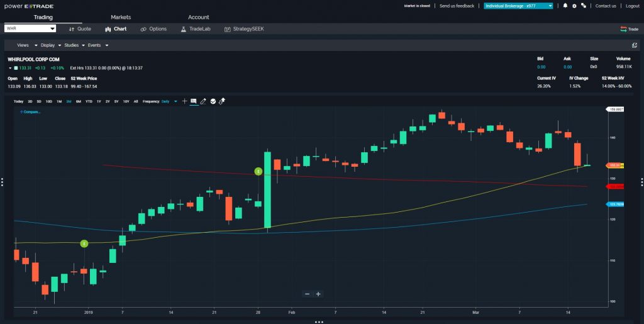Click the Market is closed status text
The height and width of the screenshot is (324, 644).
(x=417, y=6)
